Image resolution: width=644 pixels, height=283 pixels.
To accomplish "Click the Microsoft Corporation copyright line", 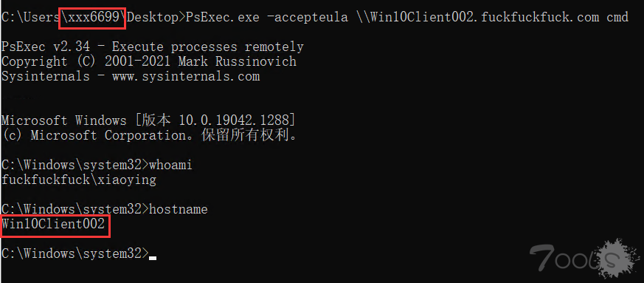I will (x=149, y=135).
